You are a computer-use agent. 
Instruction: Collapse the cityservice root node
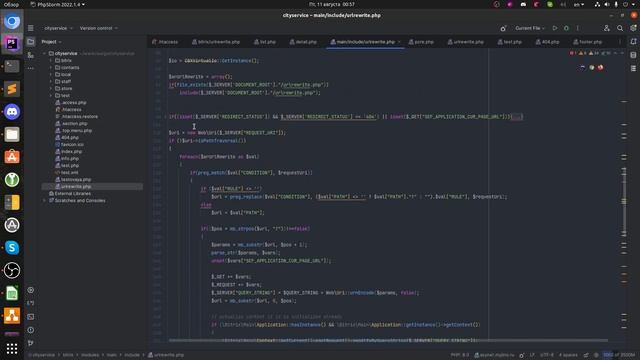44,53
